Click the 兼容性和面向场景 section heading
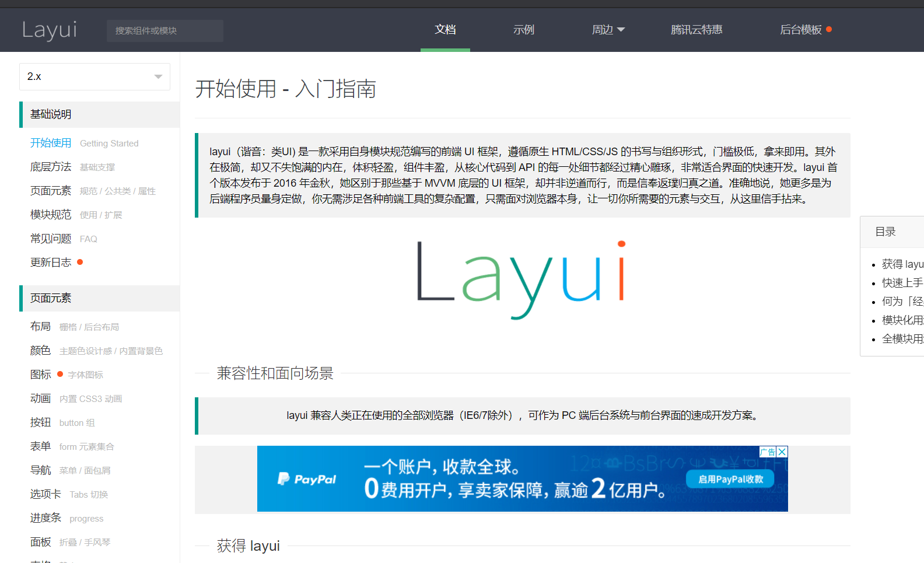Screen dimensions: 924x563 coord(275,373)
